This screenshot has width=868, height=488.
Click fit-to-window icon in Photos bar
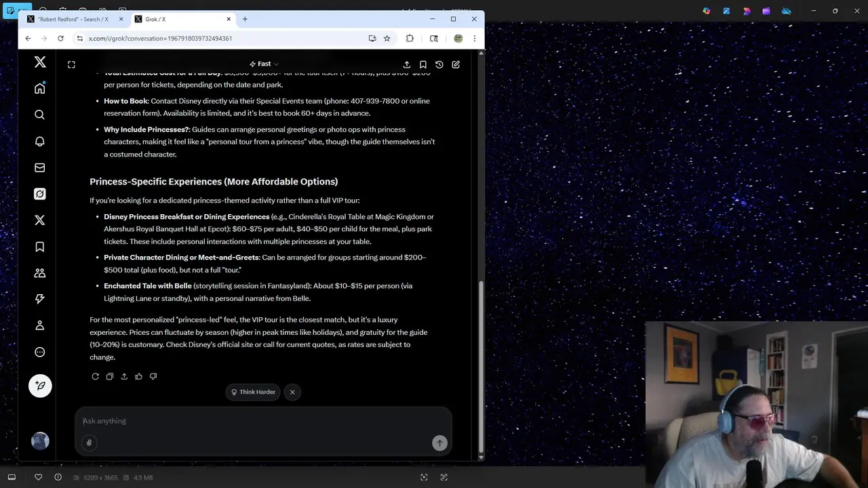click(424, 477)
